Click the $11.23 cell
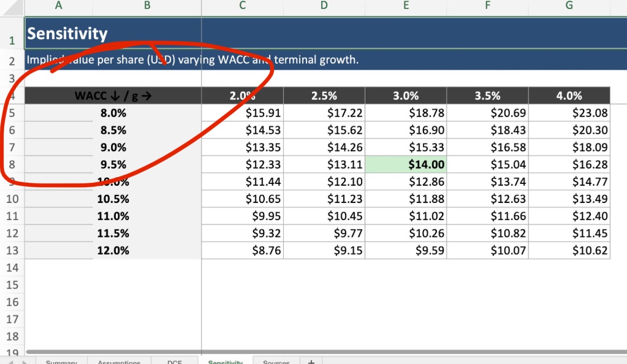This screenshot has height=364, width=627. pos(324,199)
